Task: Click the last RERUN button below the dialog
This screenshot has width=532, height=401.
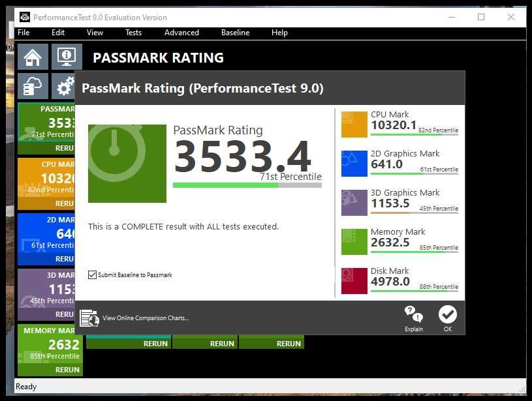Action: 272,344
